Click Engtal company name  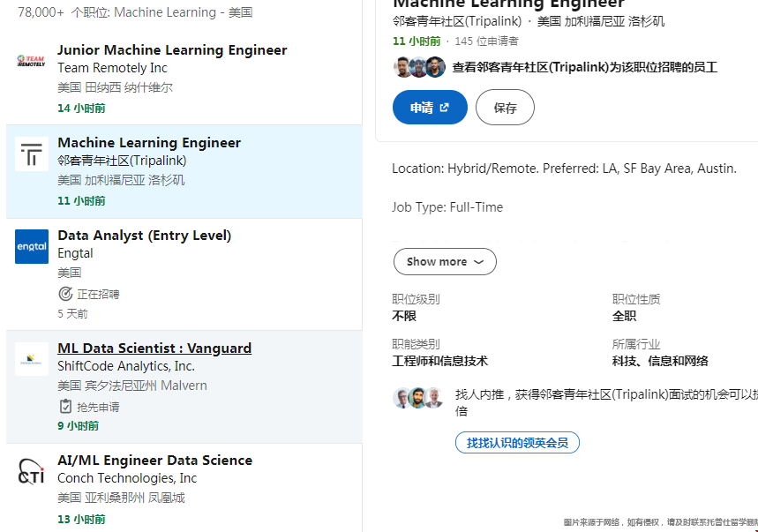(x=75, y=253)
